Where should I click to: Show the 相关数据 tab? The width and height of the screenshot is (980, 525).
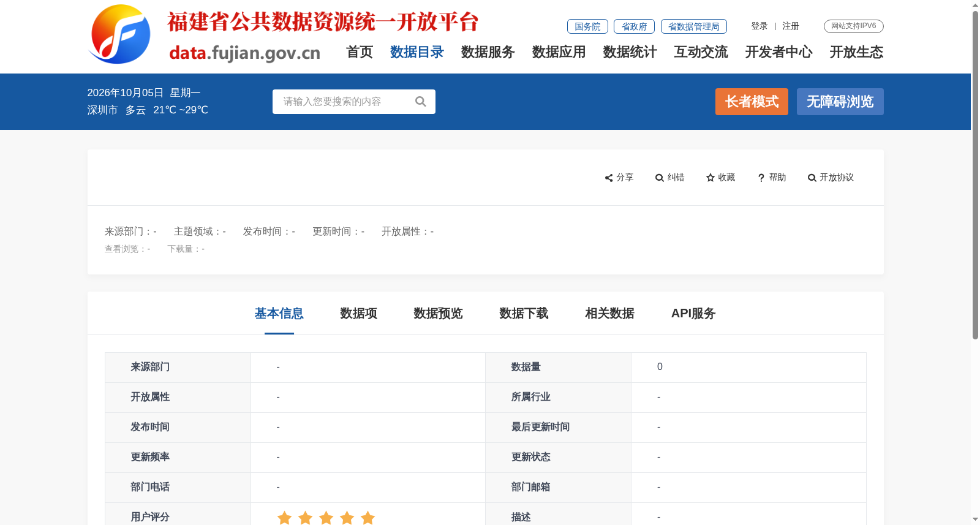[610, 314]
